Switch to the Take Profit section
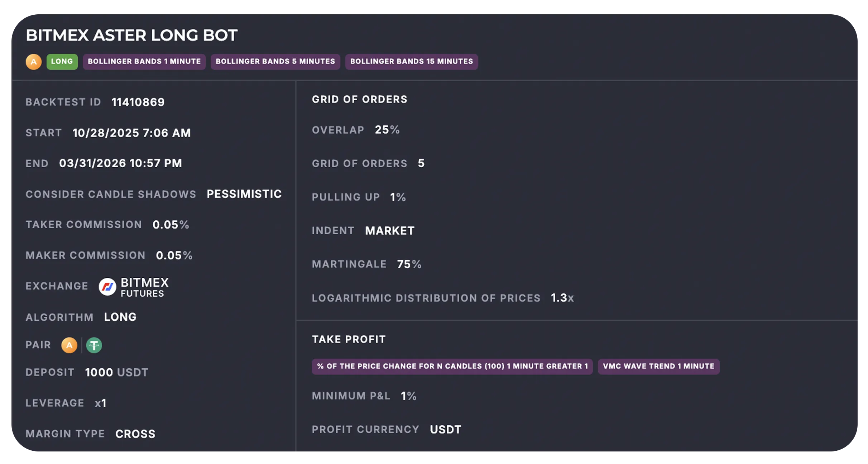 [x=349, y=339]
